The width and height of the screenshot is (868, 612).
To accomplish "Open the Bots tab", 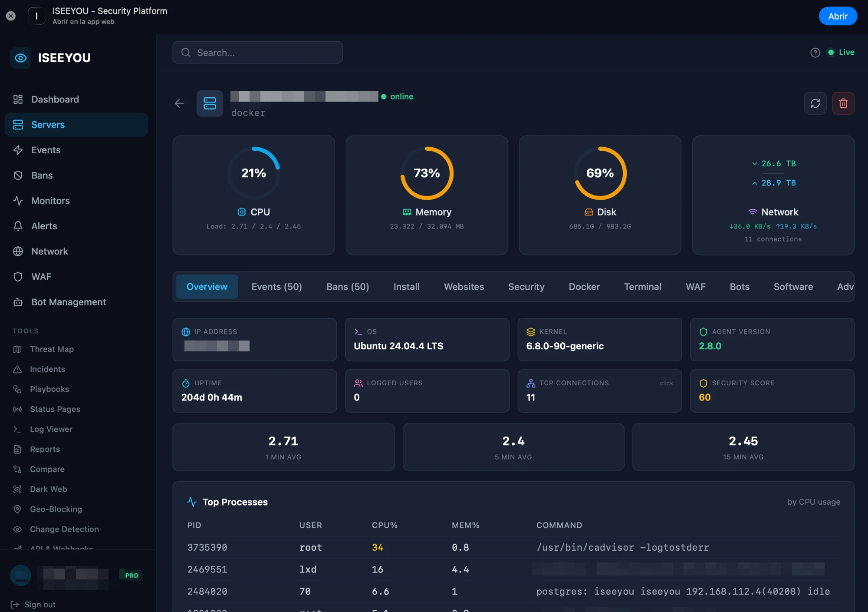I will [x=740, y=287].
